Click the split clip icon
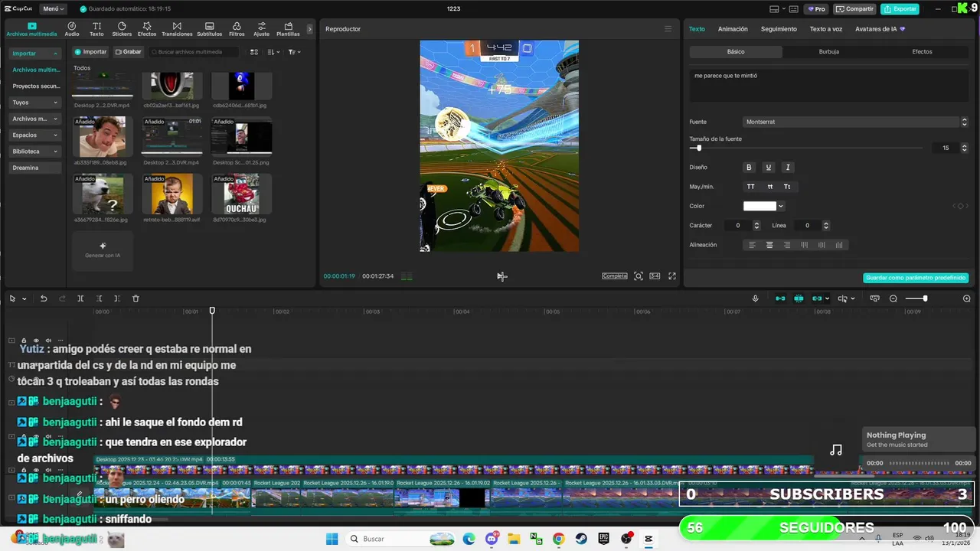Image resolution: width=980 pixels, height=551 pixels. point(80,298)
